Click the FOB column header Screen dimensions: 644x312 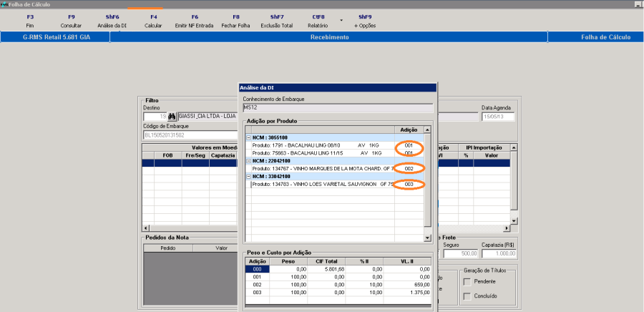click(168, 155)
